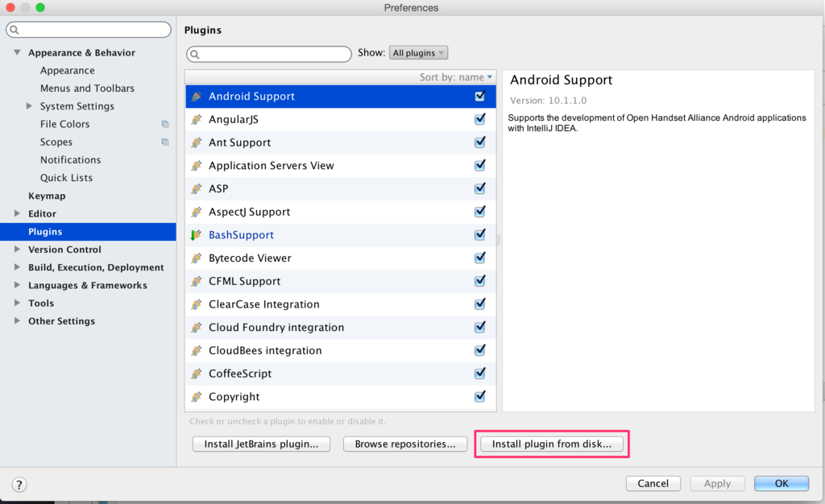Click the Scopes project-scope icon
Viewport: 825px width, 504px height.
click(x=165, y=142)
